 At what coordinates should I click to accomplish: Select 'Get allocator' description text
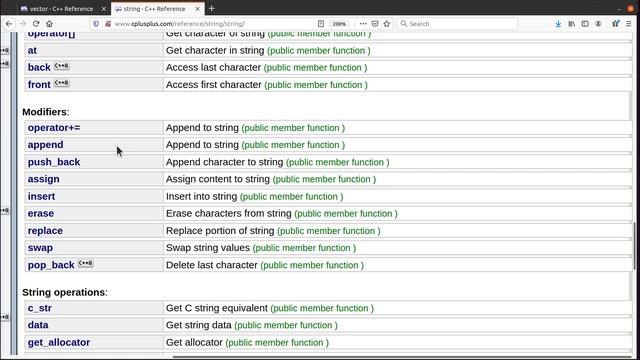(194, 342)
